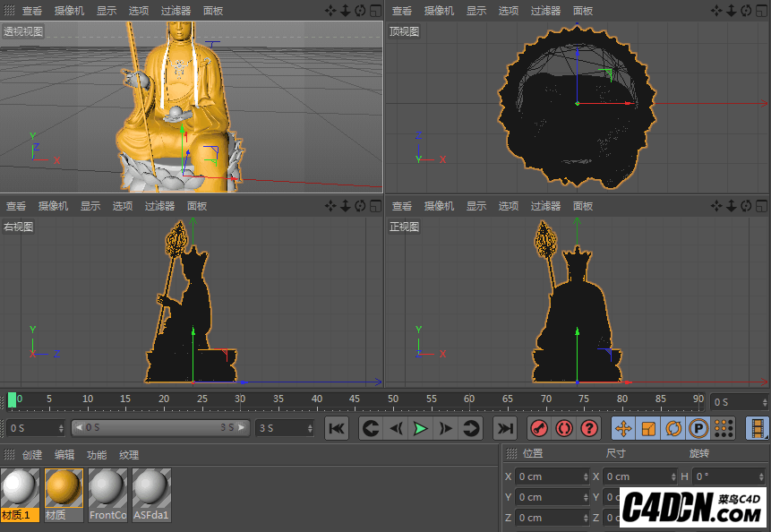Select the orange 材质 material
The width and height of the screenshot is (771, 532).
pos(64,494)
